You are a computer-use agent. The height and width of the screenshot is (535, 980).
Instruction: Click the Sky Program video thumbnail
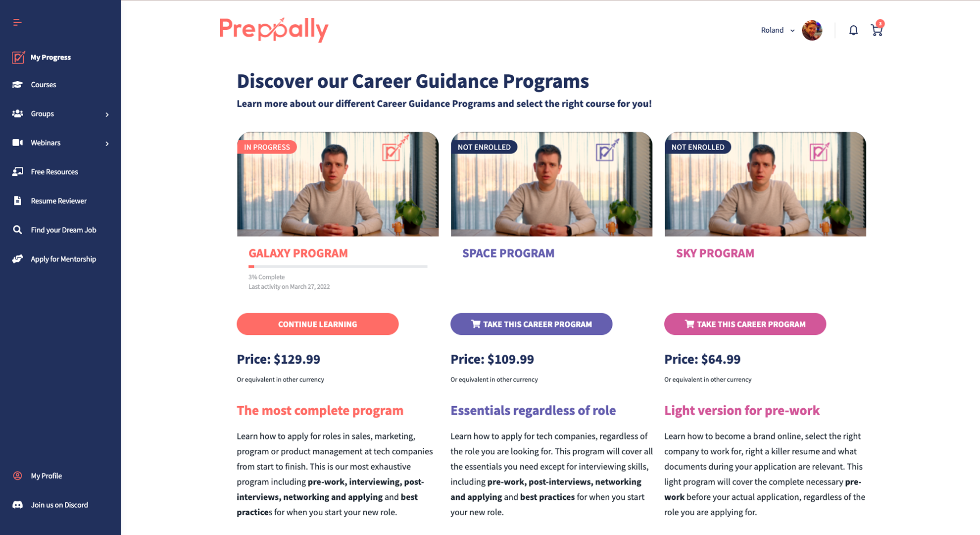(765, 184)
